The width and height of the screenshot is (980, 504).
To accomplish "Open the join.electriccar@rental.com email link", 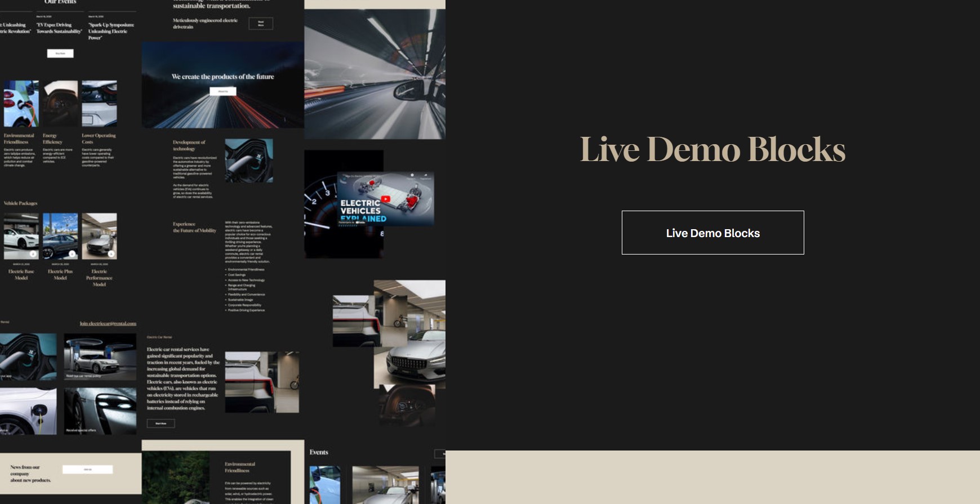I will tap(108, 324).
